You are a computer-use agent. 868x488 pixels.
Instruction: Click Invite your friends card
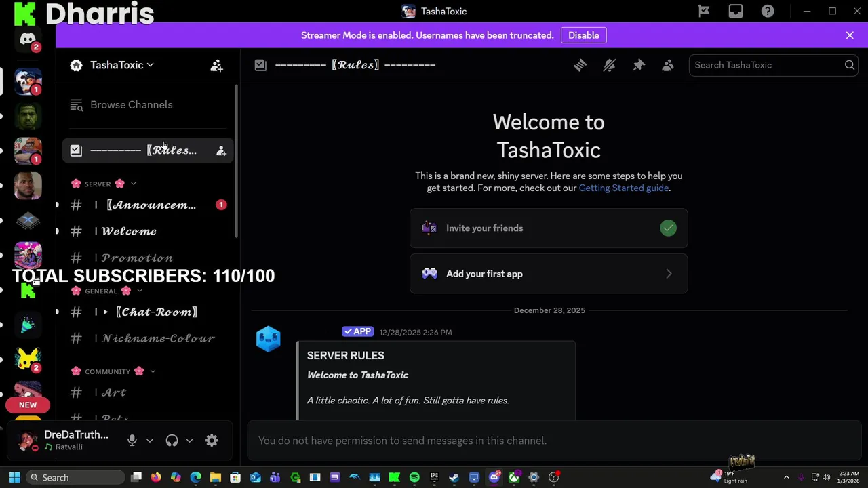click(x=549, y=228)
